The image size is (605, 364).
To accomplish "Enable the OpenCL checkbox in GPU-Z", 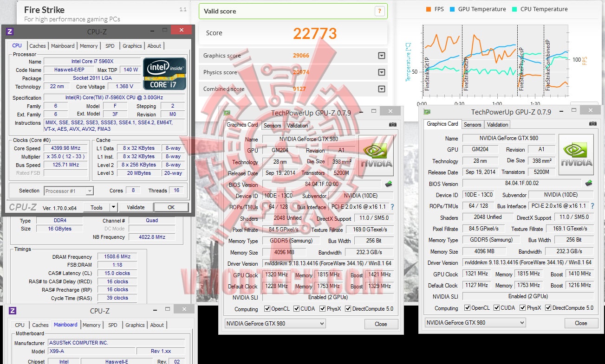I will point(268,308).
